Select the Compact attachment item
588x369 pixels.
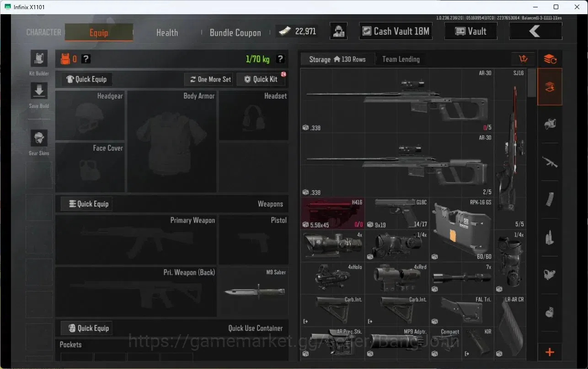tap(445, 342)
